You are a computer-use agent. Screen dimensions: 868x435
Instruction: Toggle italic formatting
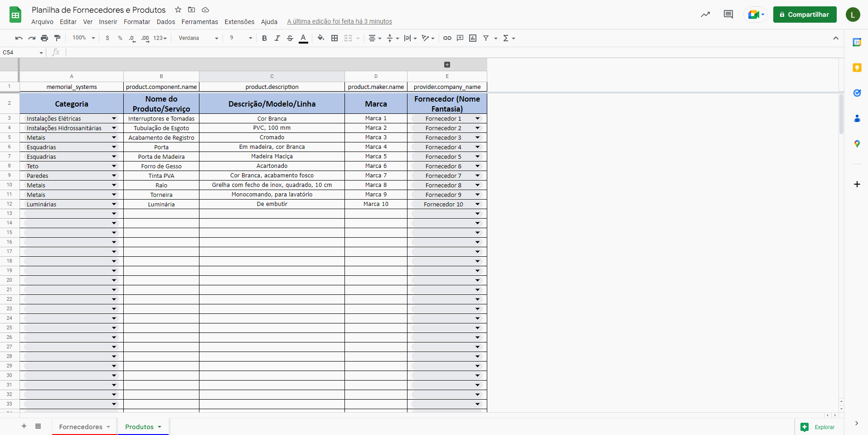tap(277, 38)
